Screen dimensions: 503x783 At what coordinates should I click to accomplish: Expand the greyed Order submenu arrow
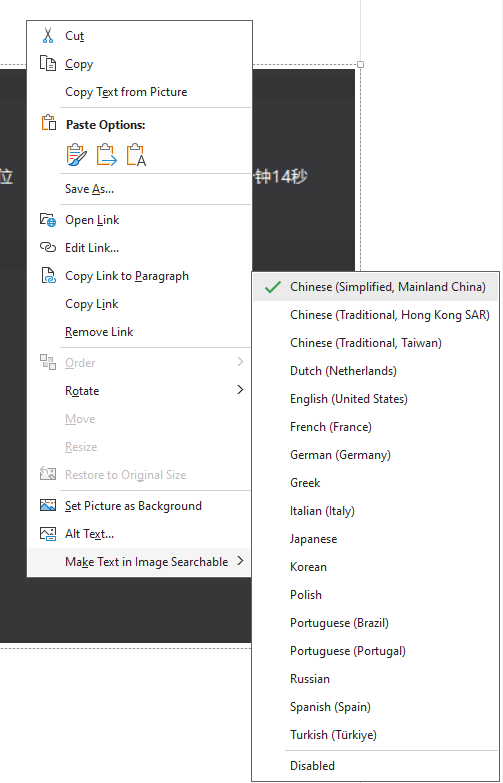tap(240, 362)
